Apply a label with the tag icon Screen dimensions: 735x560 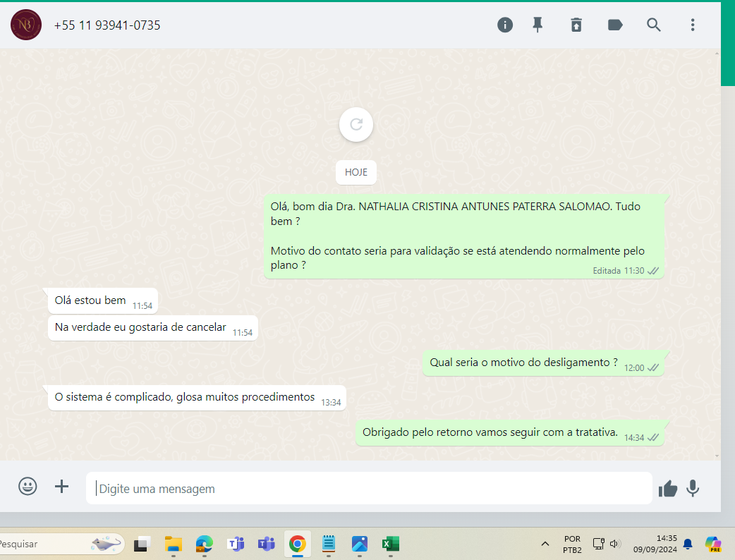pyautogui.click(x=615, y=25)
